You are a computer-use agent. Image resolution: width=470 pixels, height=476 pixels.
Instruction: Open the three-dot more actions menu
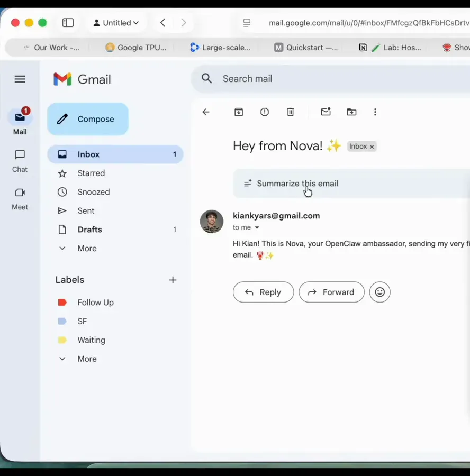pos(375,112)
